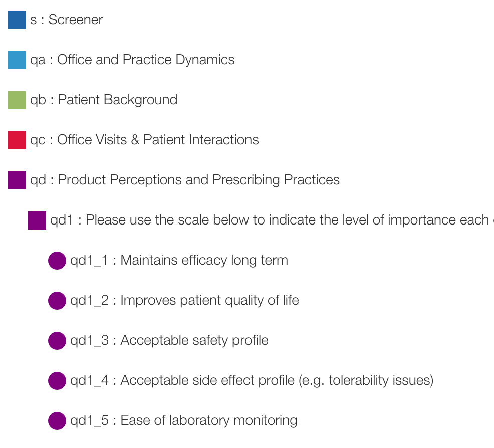Open 'qa : Office and Practice Dynamics'
This screenshot has width=494, height=448.
pos(132,60)
